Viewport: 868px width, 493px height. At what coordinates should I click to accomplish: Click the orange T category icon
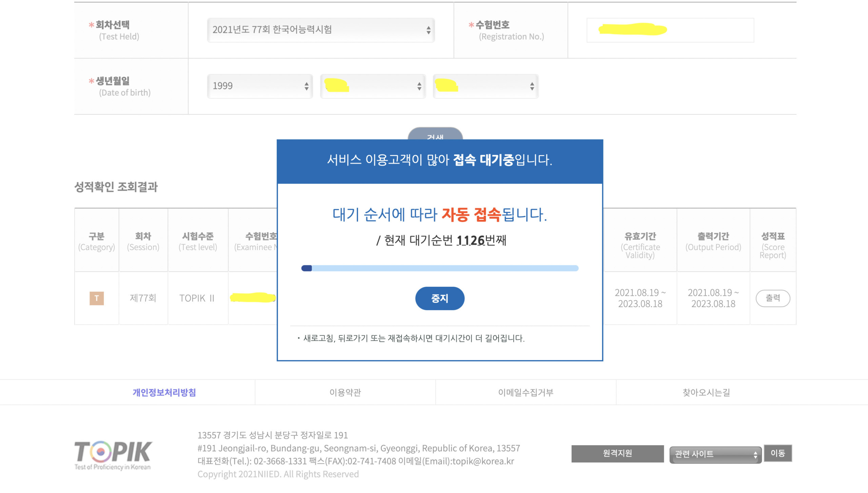click(x=97, y=298)
